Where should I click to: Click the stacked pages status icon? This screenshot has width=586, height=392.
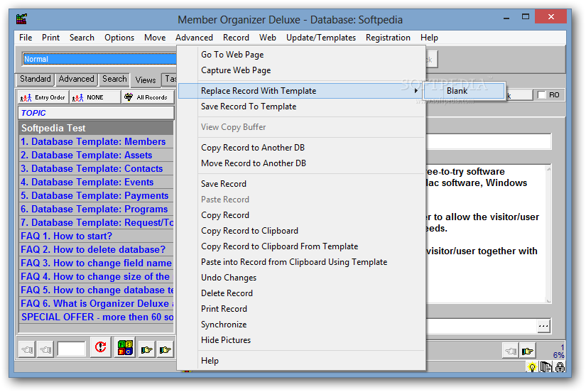pyautogui.click(x=546, y=367)
